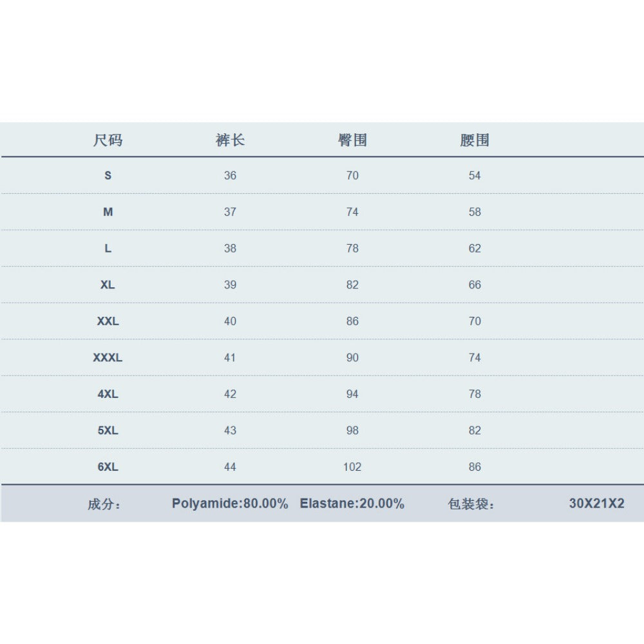Select the S size row label

[108, 175]
